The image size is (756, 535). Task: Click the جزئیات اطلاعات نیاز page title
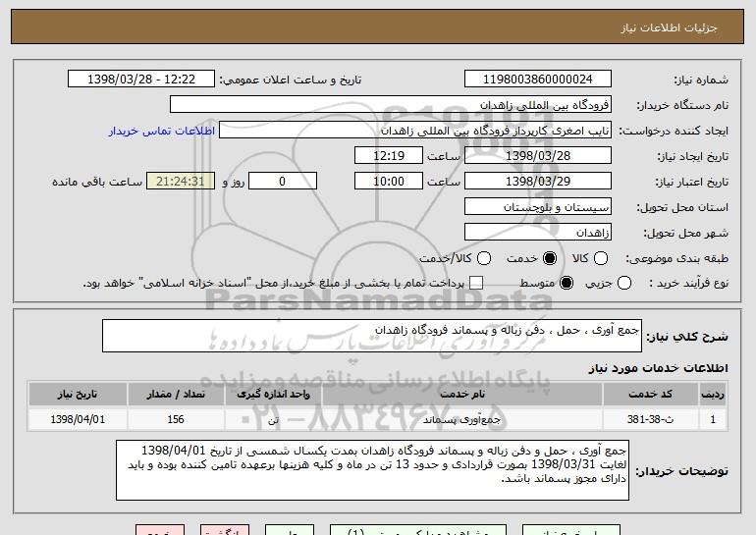(x=669, y=27)
